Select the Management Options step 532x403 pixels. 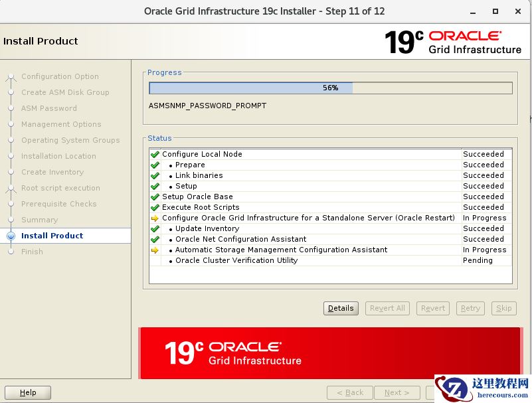[61, 124]
